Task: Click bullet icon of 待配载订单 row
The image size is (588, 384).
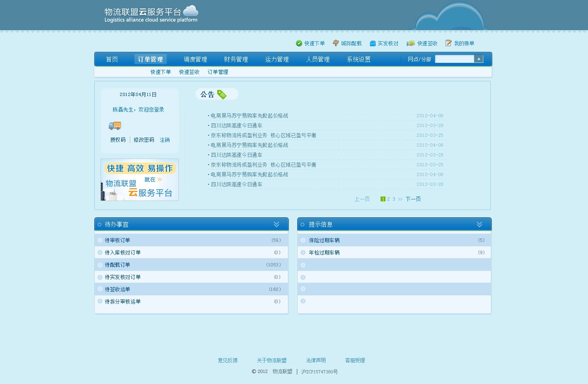Action: click(x=100, y=265)
